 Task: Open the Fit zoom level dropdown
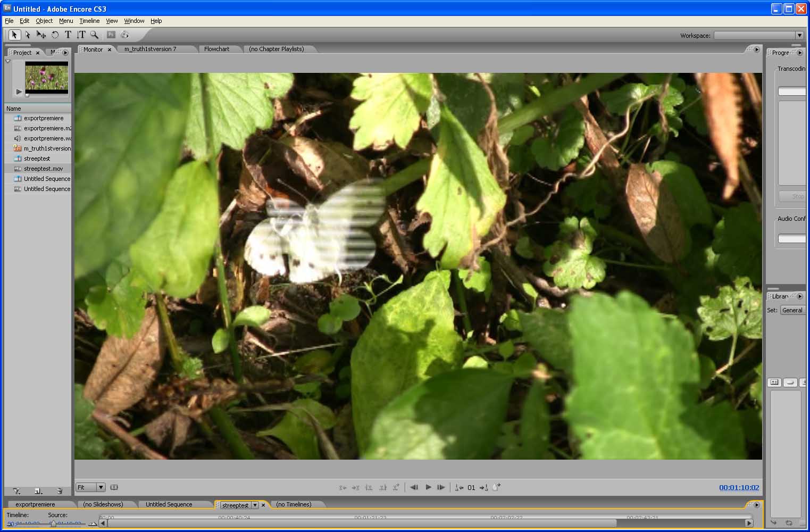[100, 487]
